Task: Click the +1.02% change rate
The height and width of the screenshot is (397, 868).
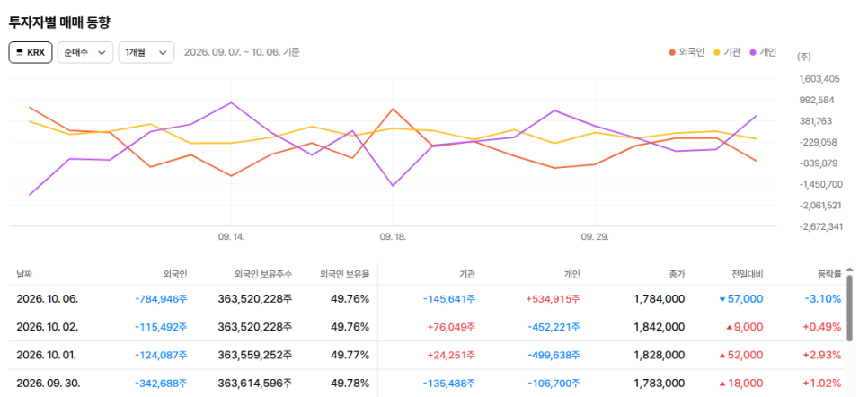Action: click(x=822, y=384)
